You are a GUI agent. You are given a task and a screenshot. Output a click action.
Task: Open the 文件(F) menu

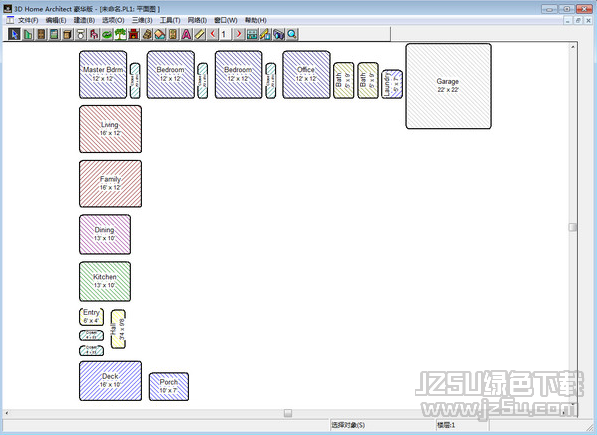[x=28, y=20]
